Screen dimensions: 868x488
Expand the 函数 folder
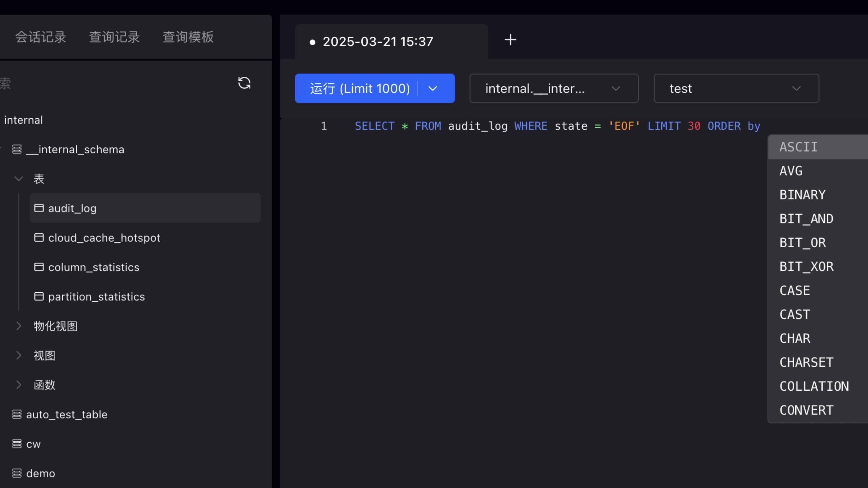(19, 385)
